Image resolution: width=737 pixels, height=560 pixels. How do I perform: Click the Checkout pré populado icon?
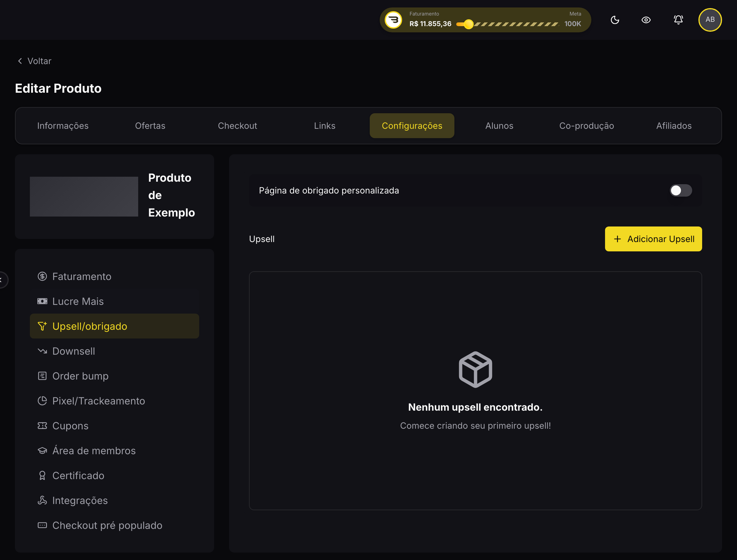click(x=42, y=525)
